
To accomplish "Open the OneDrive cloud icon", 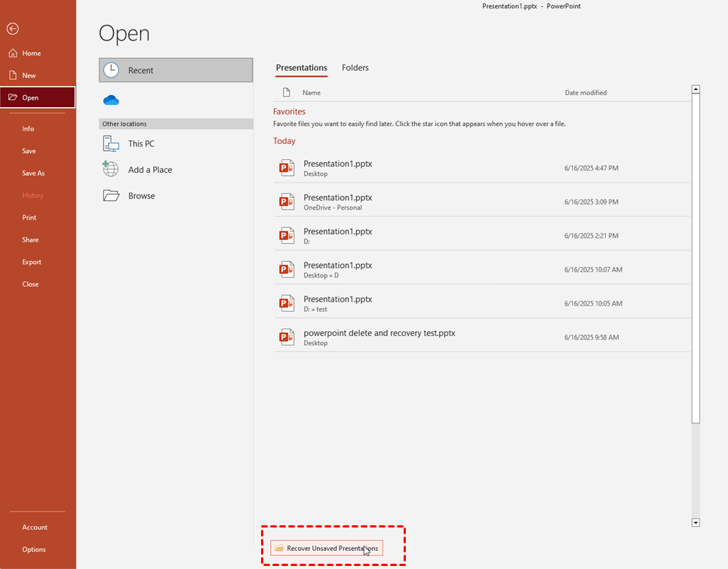I will point(111,100).
